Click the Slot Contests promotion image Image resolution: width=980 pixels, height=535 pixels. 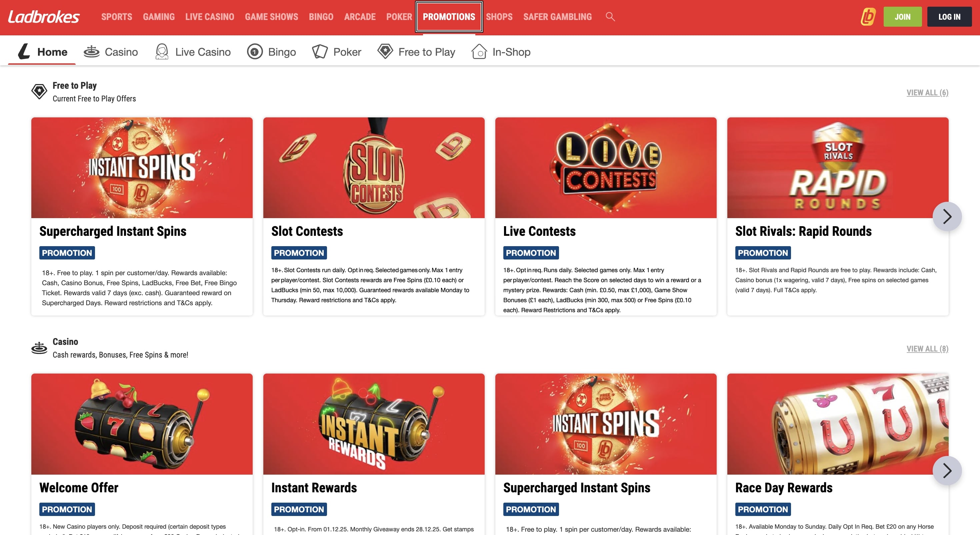(374, 168)
